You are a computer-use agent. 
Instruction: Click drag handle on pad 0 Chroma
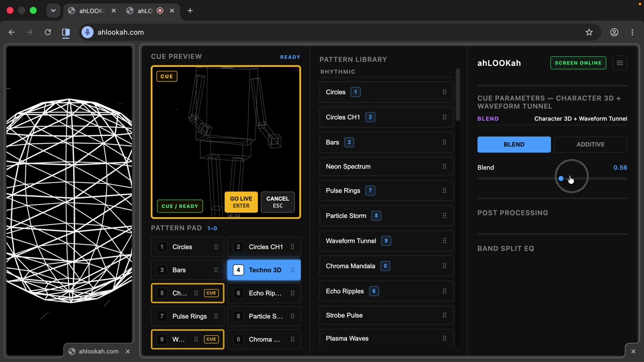[x=292, y=339]
